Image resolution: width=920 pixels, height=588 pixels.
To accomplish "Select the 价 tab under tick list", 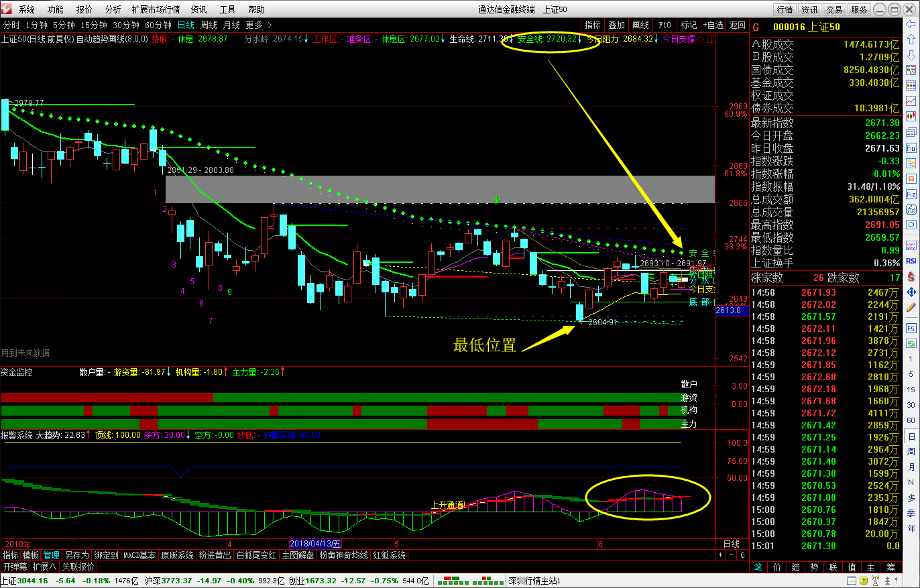I will point(777,567).
